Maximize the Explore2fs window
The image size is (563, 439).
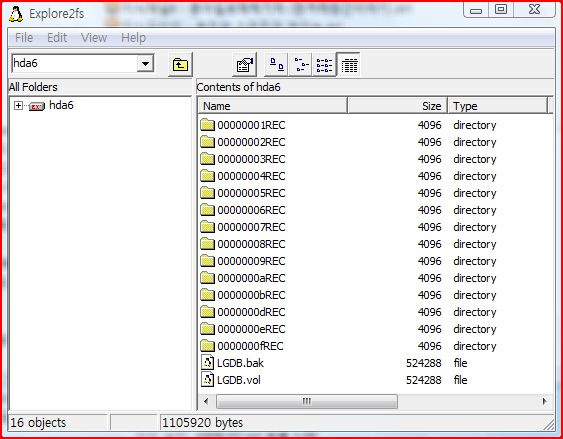pyautogui.click(x=501, y=10)
